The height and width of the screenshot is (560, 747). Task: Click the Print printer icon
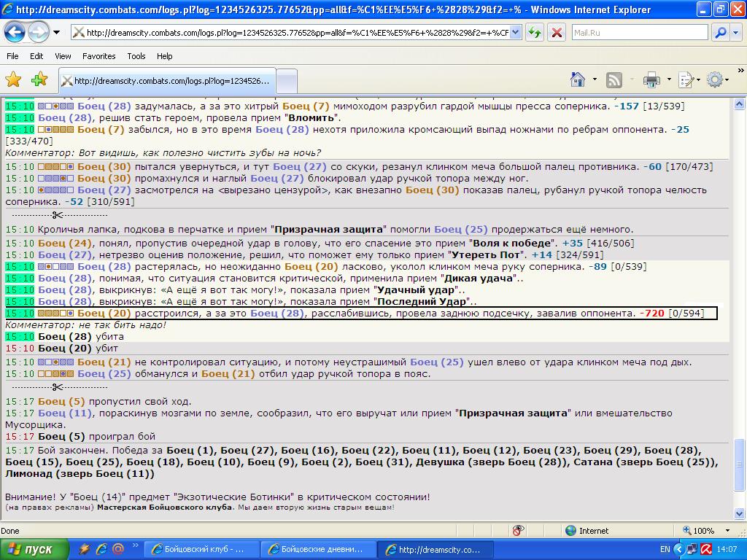coord(651,79)
